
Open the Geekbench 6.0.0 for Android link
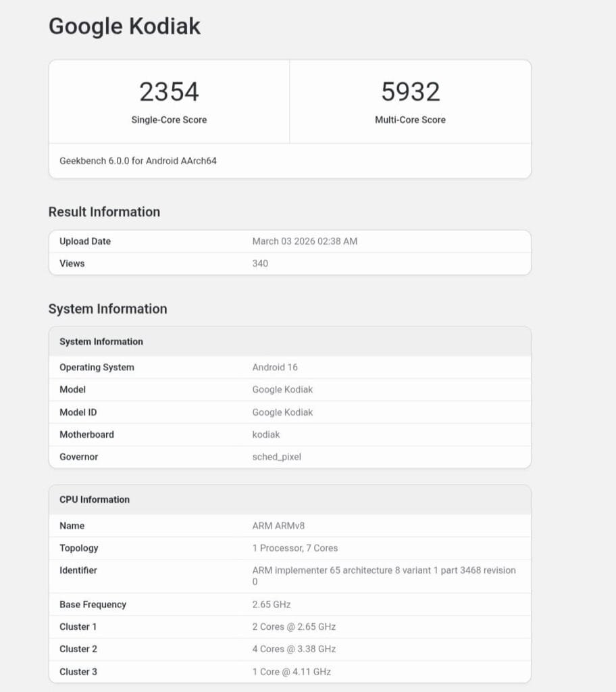(x=139, y=161)
